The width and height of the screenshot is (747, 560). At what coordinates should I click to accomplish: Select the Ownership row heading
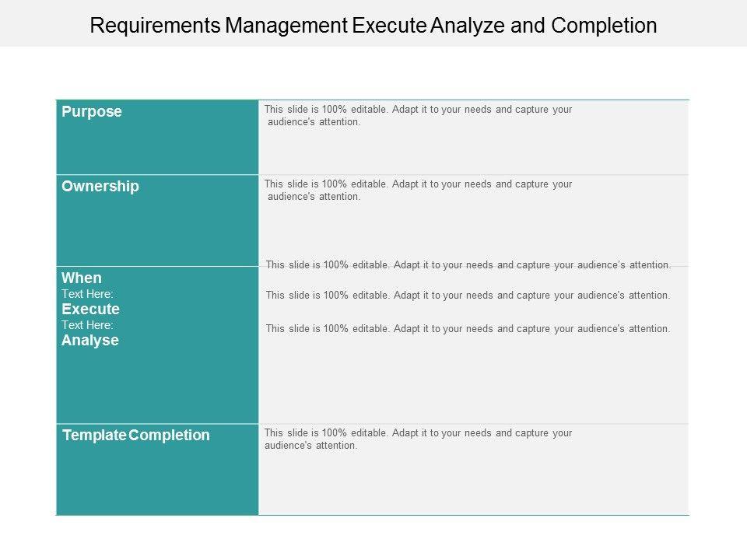tap(100, 187)
